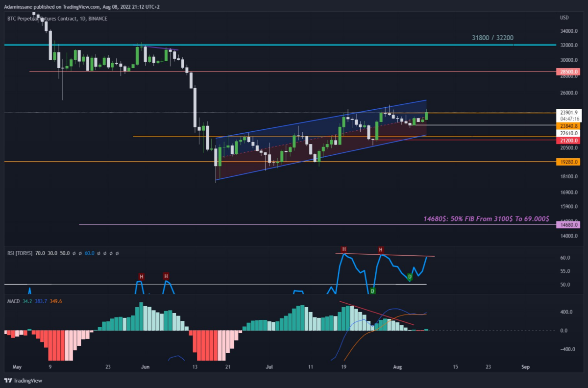Select the purple 14680.0 price label

pyautogui.click(x=568, y=224)
